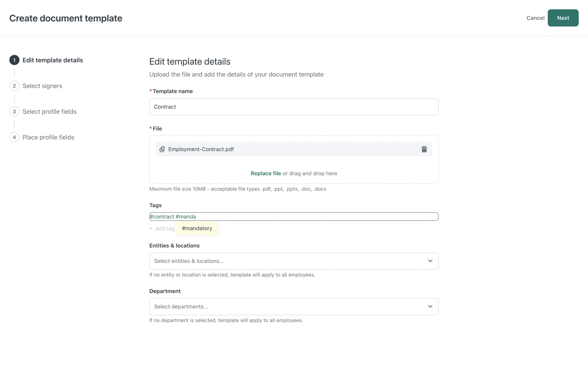The height and width of the screenshot is (368, 588).
Task: Click step 1 circle in the wizard
Action: tap(14, 60)
